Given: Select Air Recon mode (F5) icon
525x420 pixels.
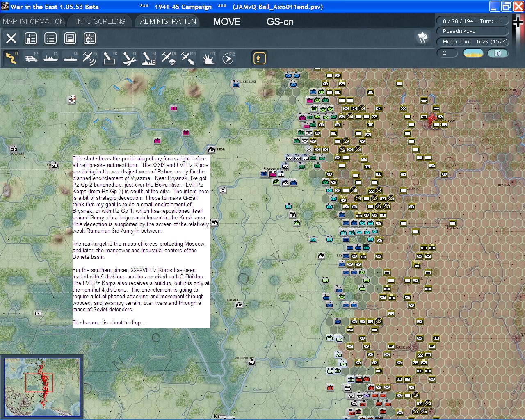Looking at the screenshot, I should (x=90, y=58).
